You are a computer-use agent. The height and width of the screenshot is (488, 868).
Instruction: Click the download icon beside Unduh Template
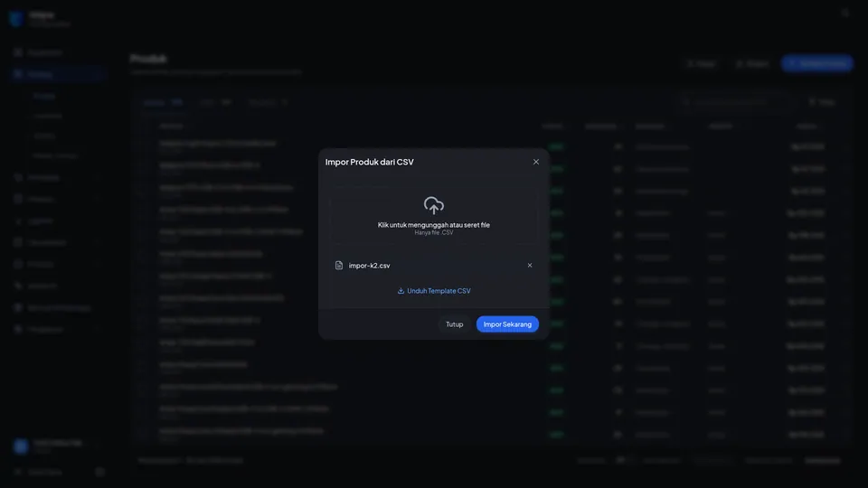401,290
